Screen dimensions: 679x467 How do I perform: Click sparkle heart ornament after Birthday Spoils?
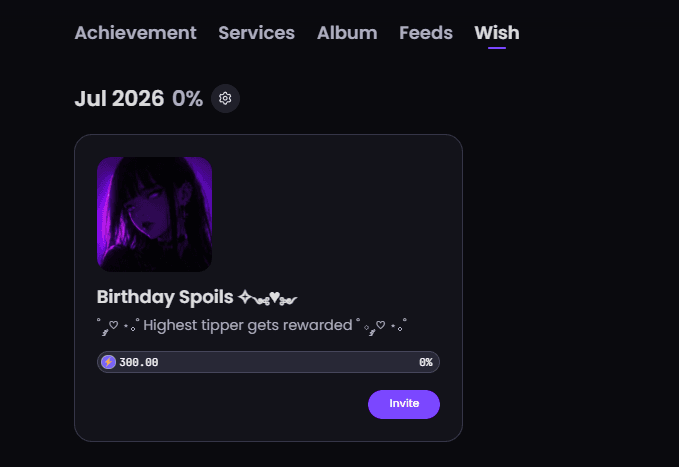pyautogui.click(x=268, y=297)
